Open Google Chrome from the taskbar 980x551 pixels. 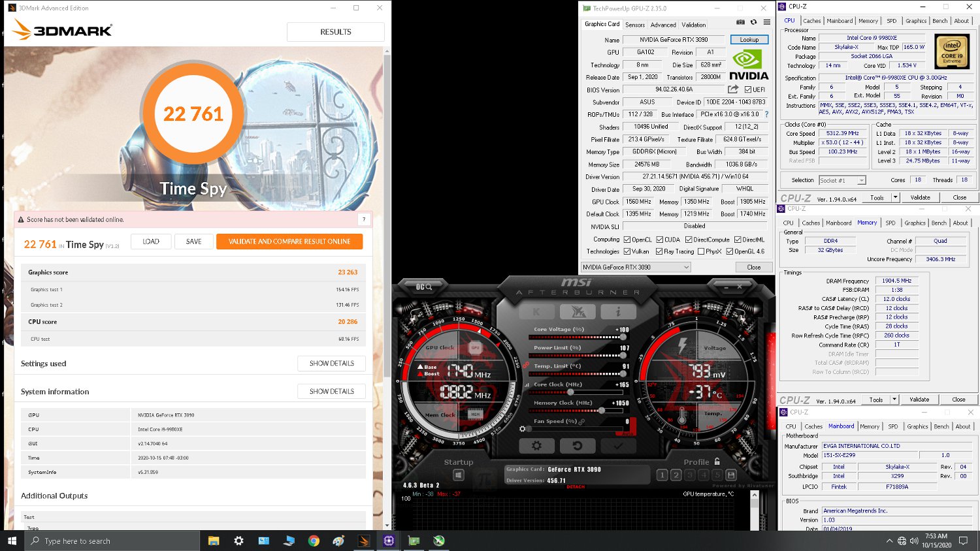[x=314, y=541]
